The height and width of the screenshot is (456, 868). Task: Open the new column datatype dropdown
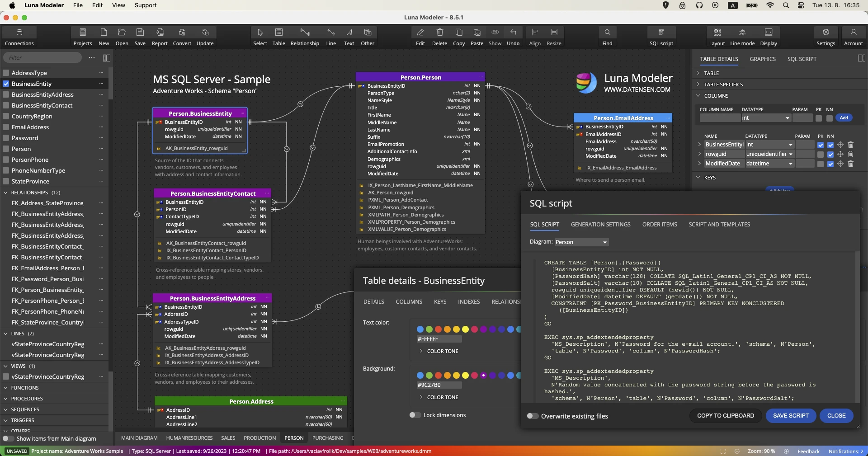tap(766, 118)
